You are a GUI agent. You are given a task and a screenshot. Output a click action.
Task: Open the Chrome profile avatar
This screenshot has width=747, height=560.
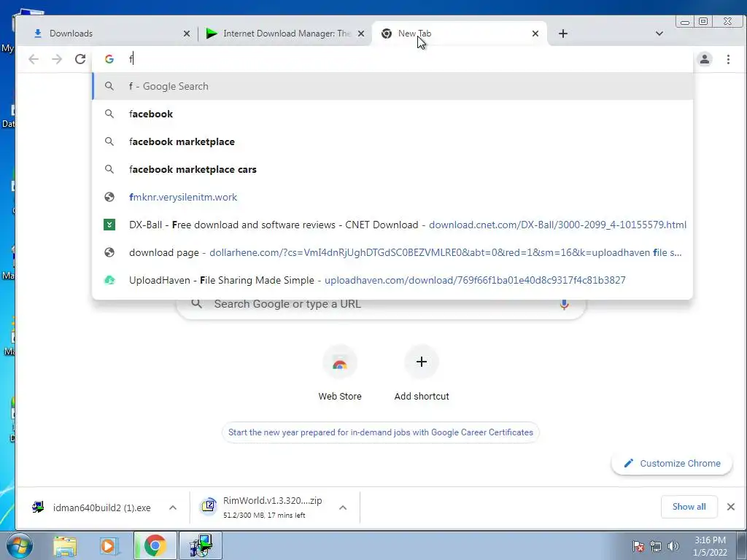click(705, 59)
